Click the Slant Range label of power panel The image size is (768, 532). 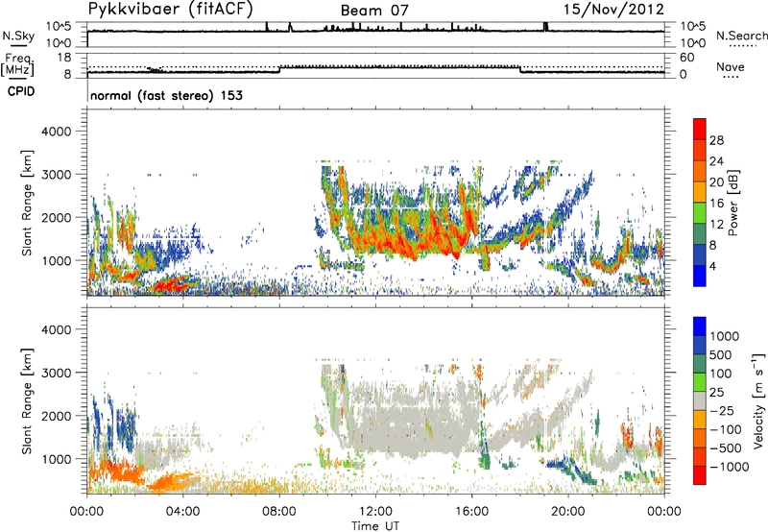coord(27,203)
